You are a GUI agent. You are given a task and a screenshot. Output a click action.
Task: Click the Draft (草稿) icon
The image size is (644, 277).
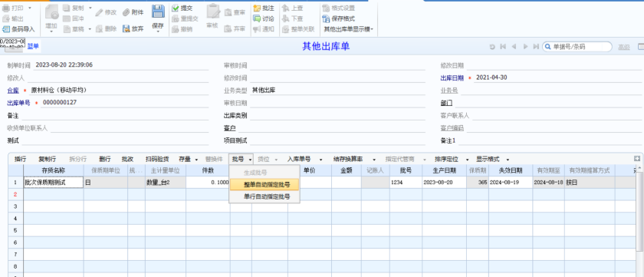67,29
